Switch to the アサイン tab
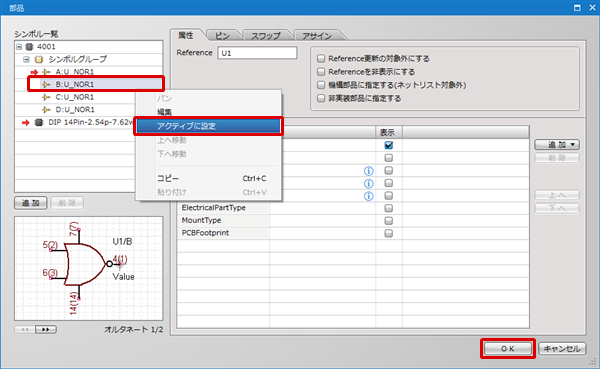Image resolution: width=600 pixels, height=369 pixels. point(317,36)
